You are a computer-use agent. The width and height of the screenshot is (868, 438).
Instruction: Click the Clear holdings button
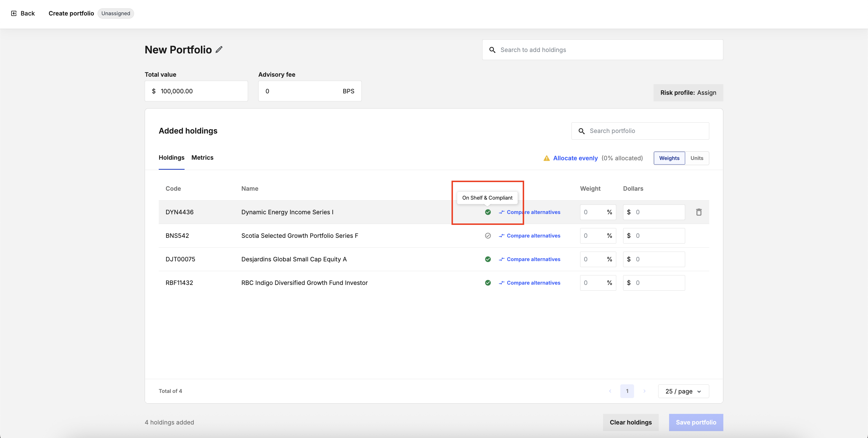[x=630, y=422]
